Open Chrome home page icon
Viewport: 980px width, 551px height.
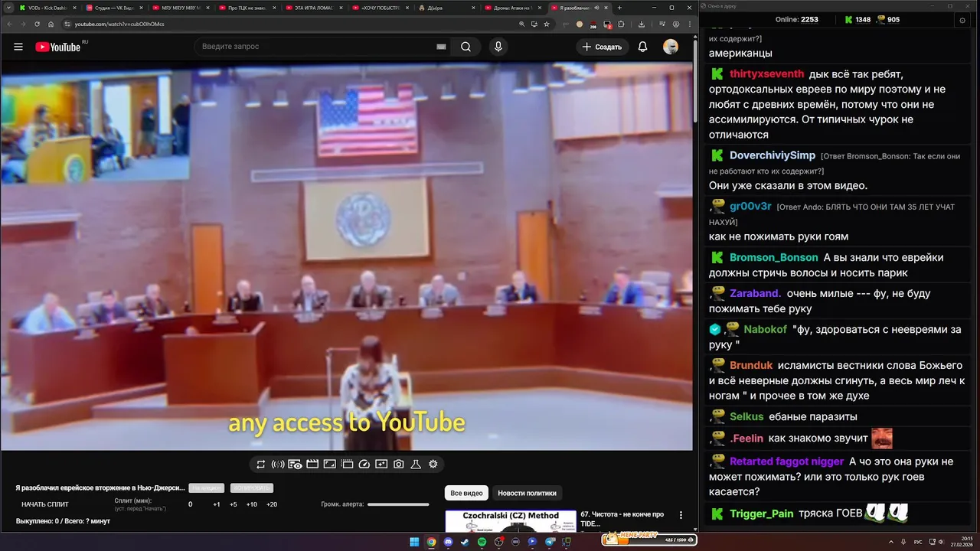click(51, 24)
